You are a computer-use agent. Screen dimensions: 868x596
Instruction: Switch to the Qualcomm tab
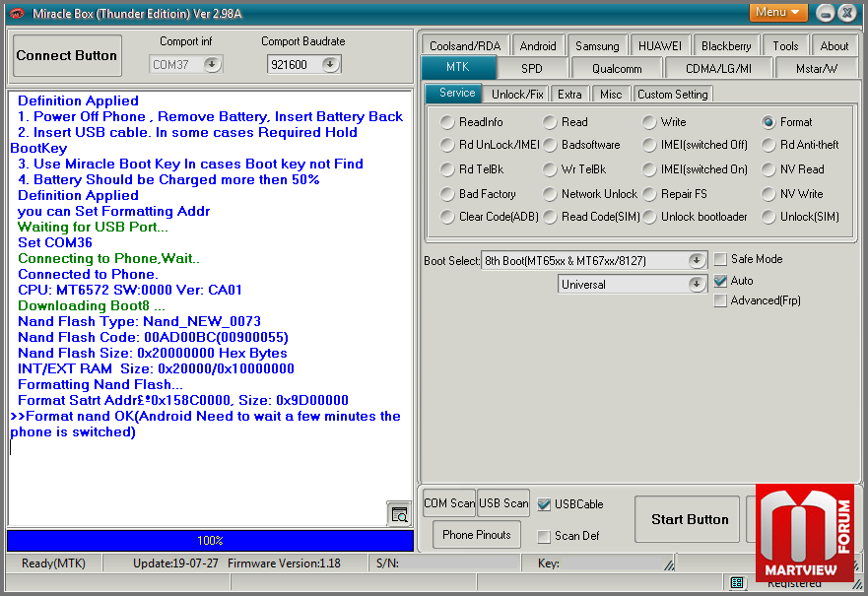[x=617, y=68]
